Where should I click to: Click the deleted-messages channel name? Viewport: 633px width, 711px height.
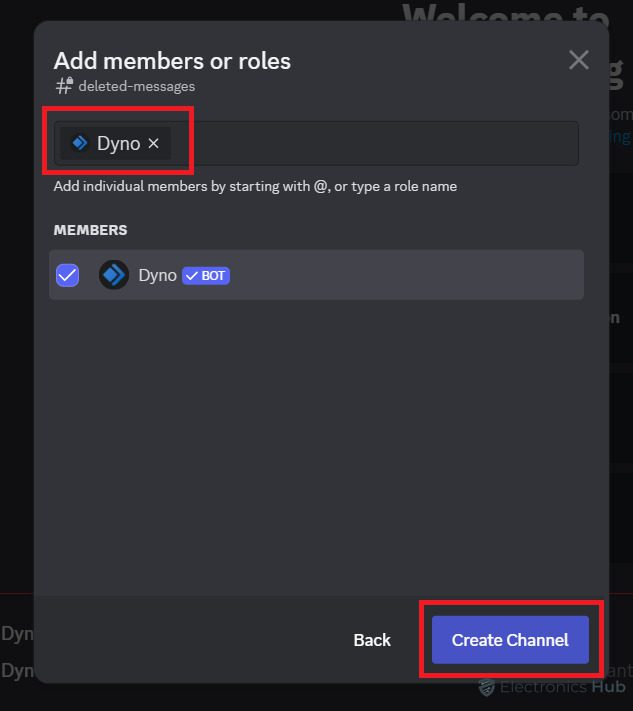pyautogui.click(x=136, y=86)
